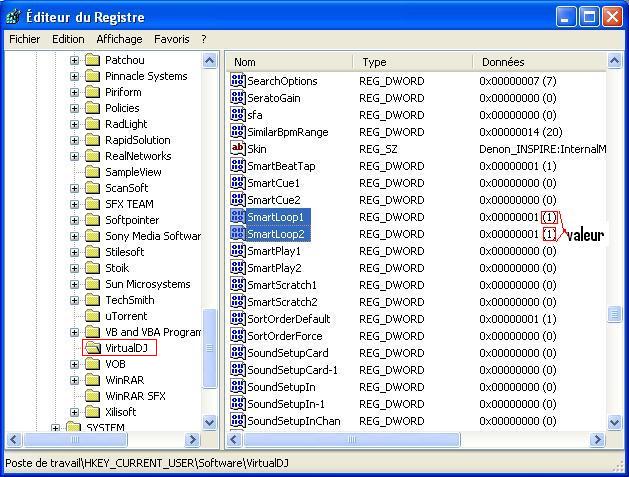Click the folder icon of SampleView
This screenshot has height=477, width=629.
point(93,172)
